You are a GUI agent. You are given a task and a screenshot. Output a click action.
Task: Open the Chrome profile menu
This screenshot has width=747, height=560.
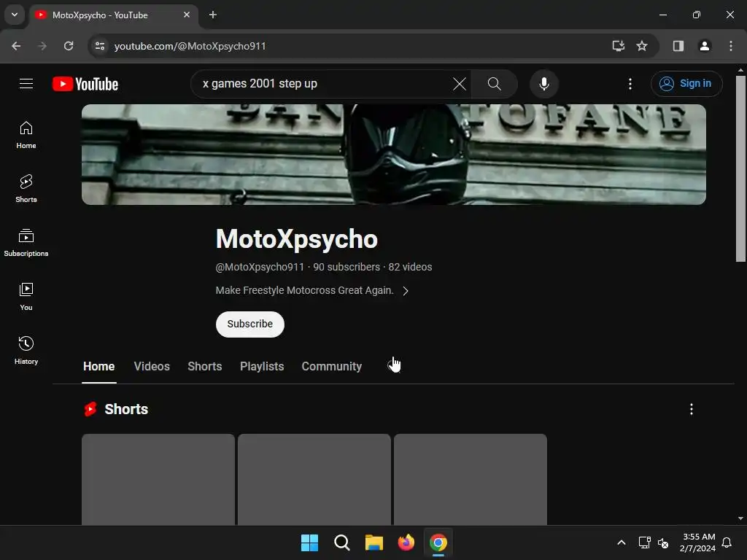[704, 46]
